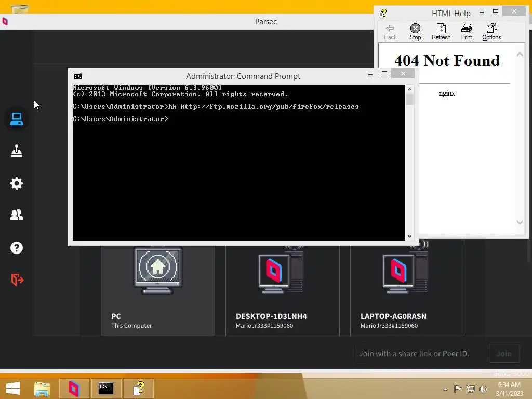Image resolution: width=532 pixels, height=399 pixels.
Task: Minimize the Command Prompt window
Action: 370,74
